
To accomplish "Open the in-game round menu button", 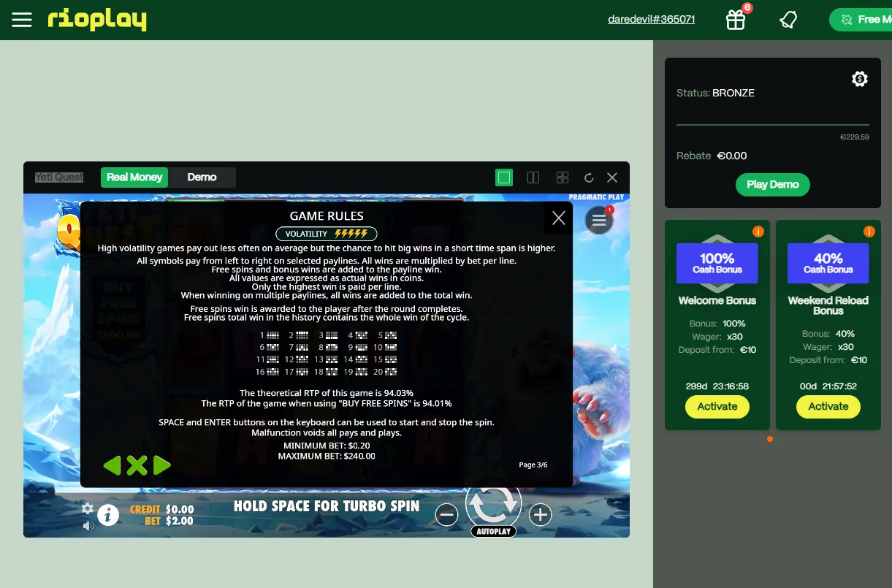I will (599, 220).
